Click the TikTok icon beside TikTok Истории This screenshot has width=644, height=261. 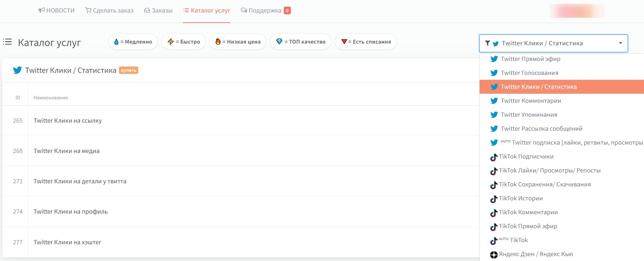494,199
